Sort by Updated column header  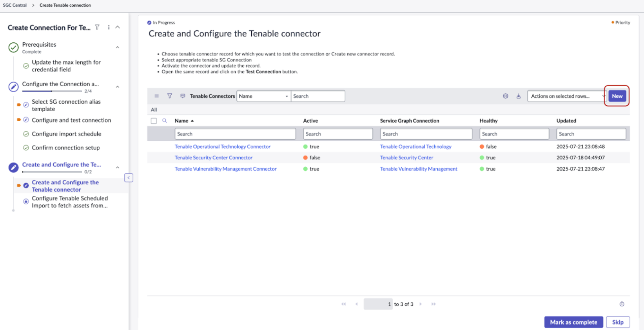(566, 121)
